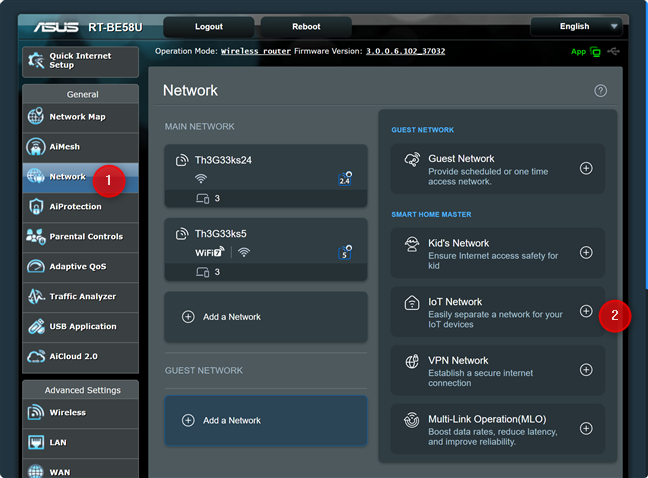648x478 pixels.
Task: Click the AiCloud cloud icon
Action: point(36,356)
